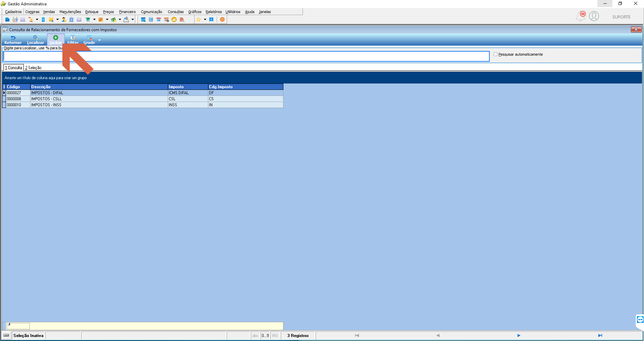Click the orange package box icon
Viewport: 644px width, 341px height.
101,19
